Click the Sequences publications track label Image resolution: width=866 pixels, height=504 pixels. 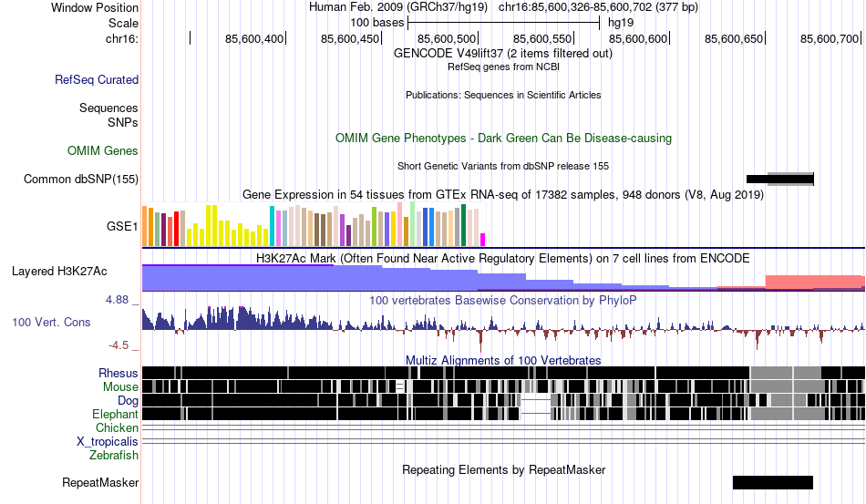coord(108,108)
